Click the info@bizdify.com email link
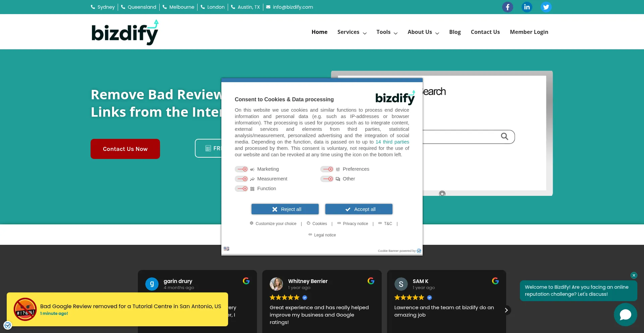The width and height of the screenshot is (644, 333). pos(289,7)
